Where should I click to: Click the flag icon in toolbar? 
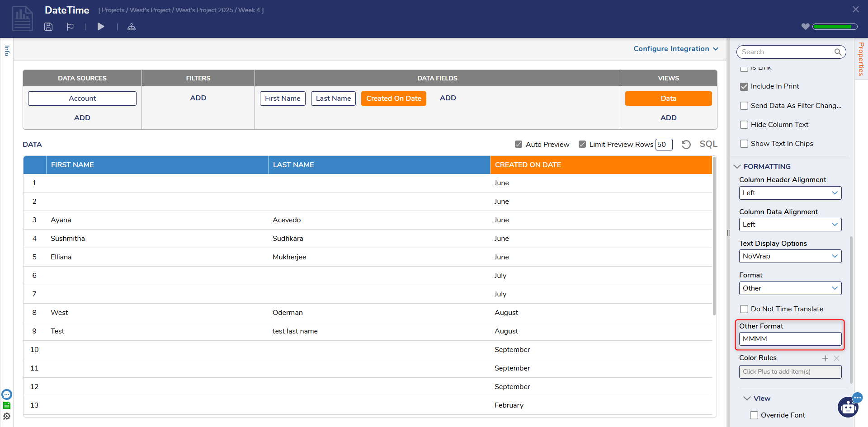tap(70, 27)
